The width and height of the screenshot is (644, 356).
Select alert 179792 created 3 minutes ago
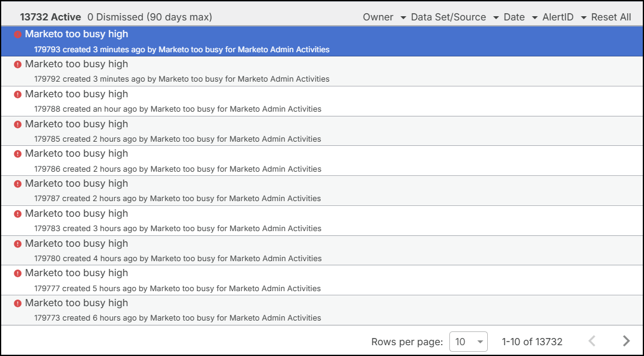click(322, 71)
